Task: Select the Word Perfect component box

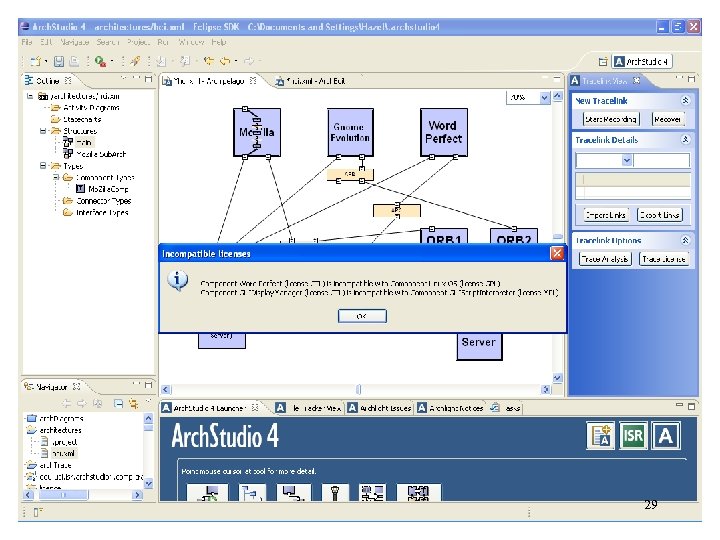Action: 444,132
